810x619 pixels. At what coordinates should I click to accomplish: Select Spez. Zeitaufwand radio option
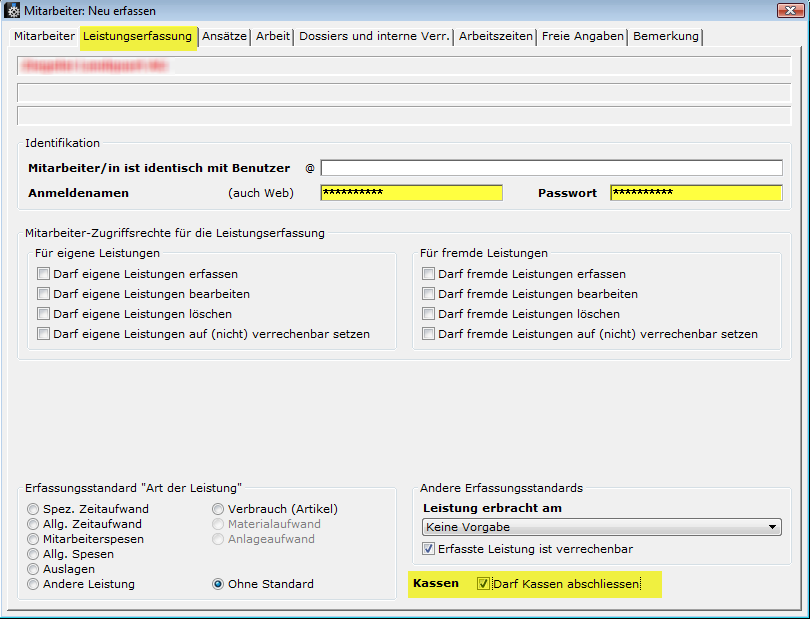pyautogui.click(x=33, y=509)
